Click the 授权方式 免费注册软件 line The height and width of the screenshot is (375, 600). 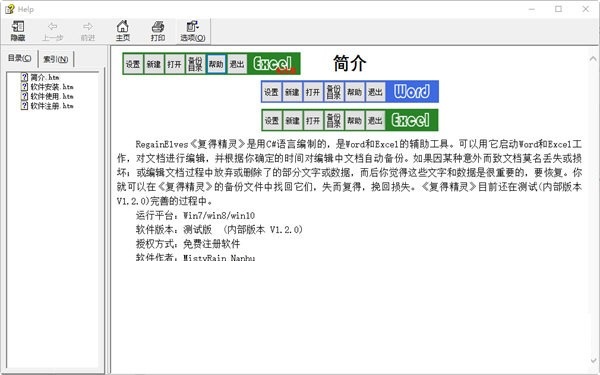(x=188, y=244)
